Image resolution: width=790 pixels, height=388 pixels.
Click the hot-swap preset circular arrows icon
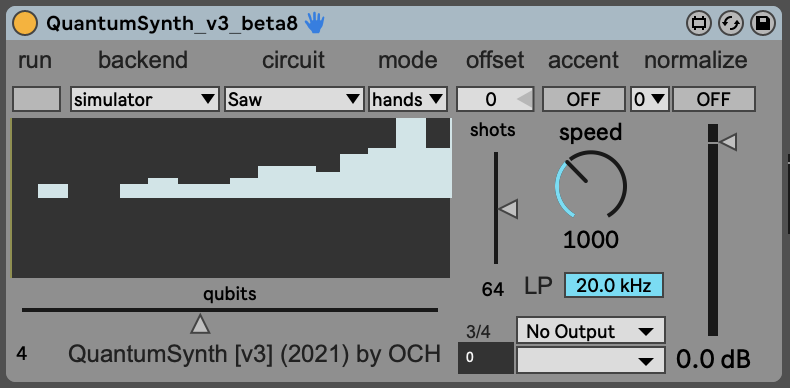(731, 24)
